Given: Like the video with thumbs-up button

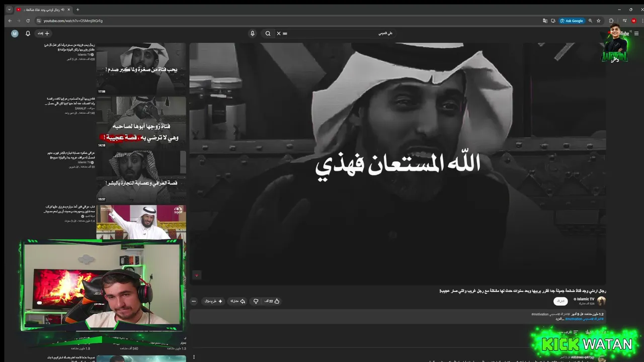Looking at the screenshot, I should (x=272, y=301).
